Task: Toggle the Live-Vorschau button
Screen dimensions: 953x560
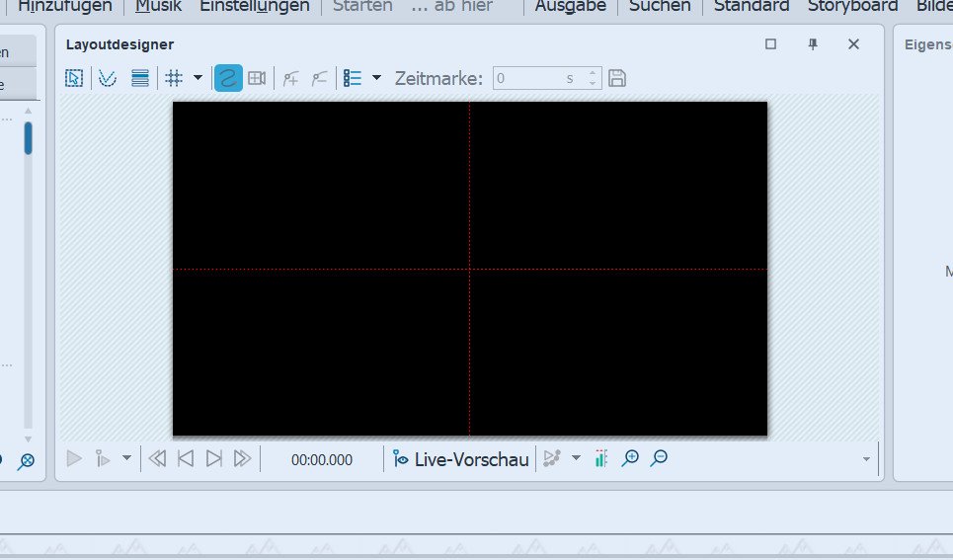Action: (x=460, y=459)
